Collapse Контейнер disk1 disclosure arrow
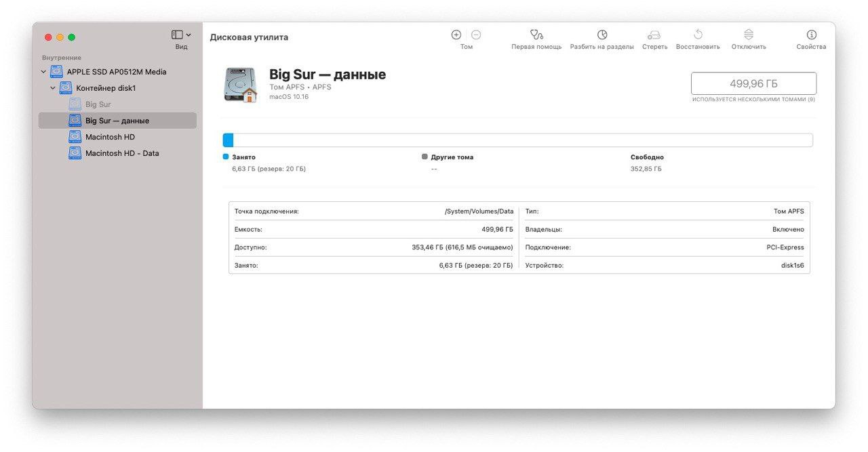 click(x=53, y=88)
